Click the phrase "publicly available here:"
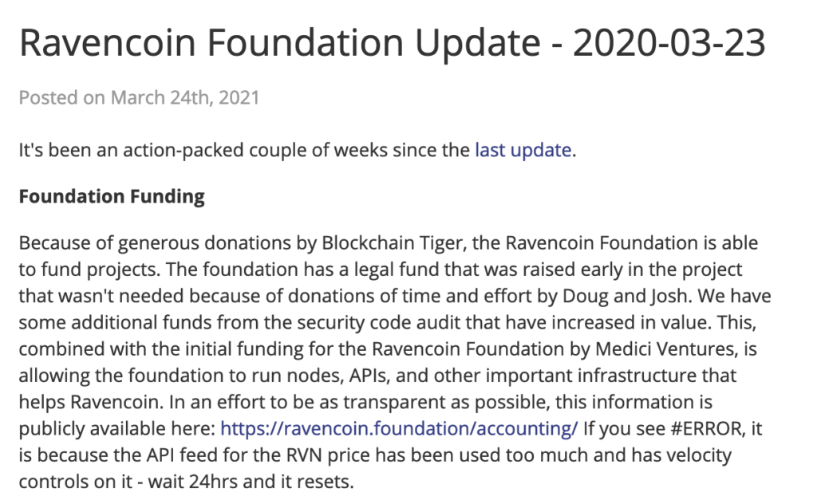 click(117, 428)
